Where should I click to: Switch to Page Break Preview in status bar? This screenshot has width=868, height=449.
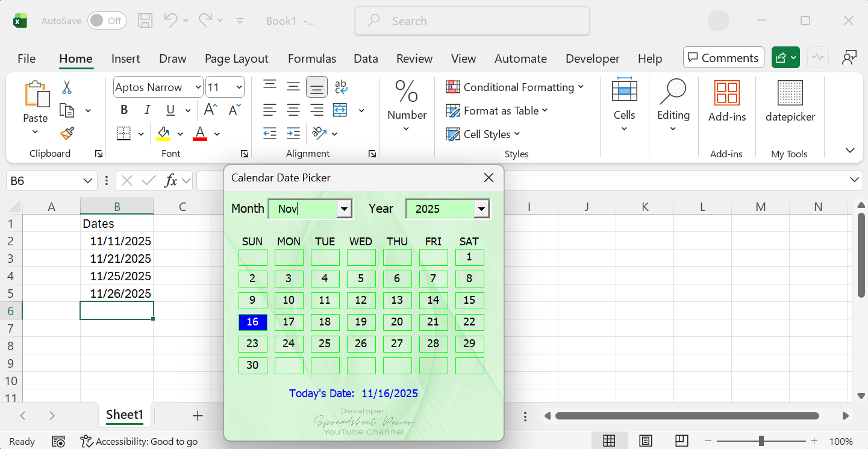[681, 441]
